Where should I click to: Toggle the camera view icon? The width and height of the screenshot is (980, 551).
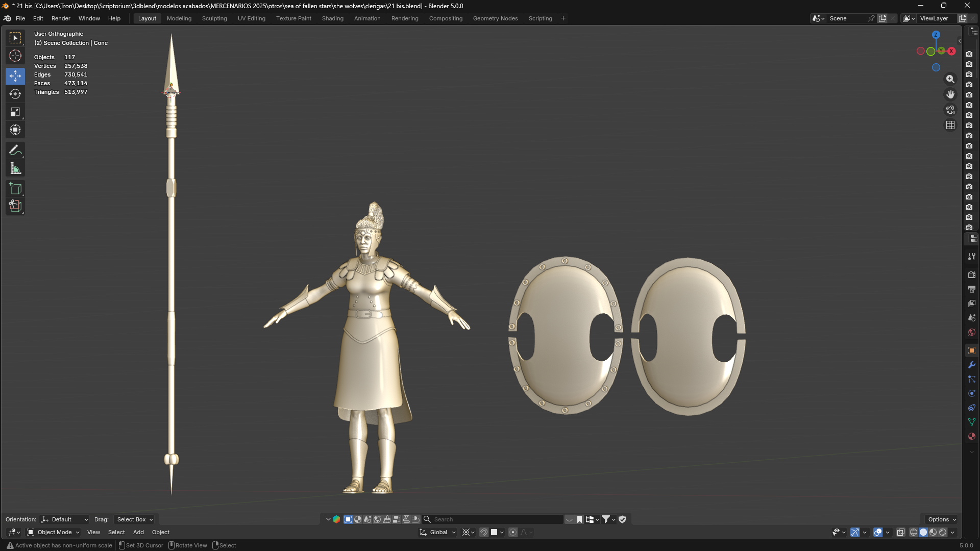click(x=950, y=110)
